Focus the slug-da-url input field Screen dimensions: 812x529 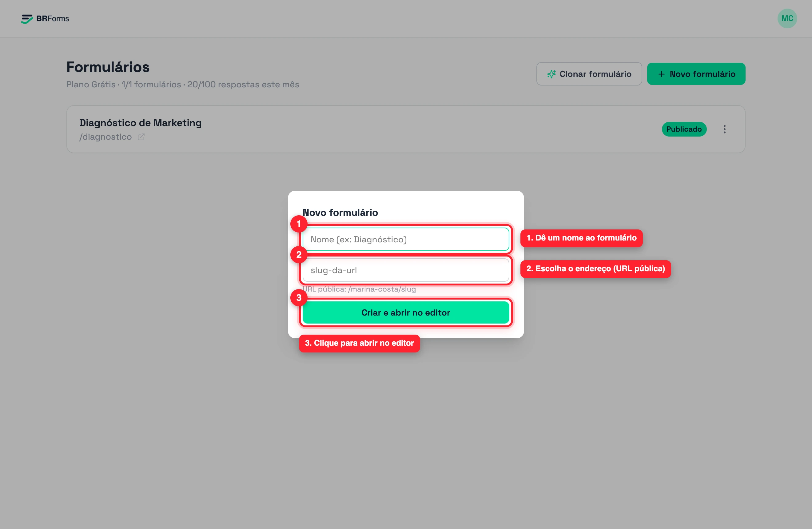(x=406, y=270)
